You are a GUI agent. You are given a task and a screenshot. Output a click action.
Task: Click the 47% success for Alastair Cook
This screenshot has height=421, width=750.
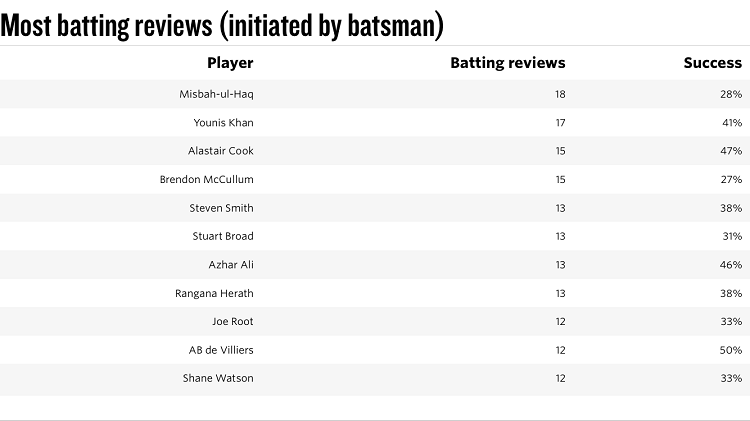731,151
